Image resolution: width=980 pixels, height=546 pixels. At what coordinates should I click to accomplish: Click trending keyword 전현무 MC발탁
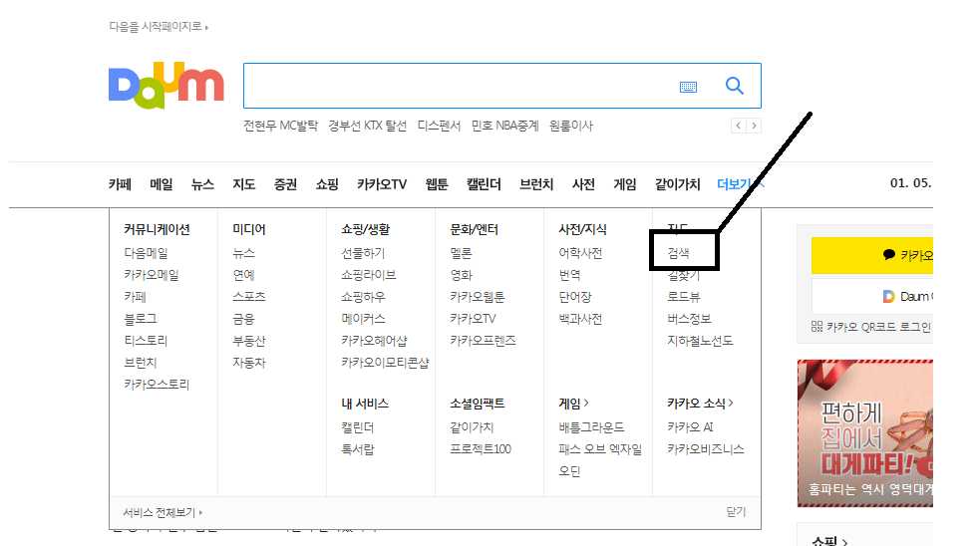point(280,126)
